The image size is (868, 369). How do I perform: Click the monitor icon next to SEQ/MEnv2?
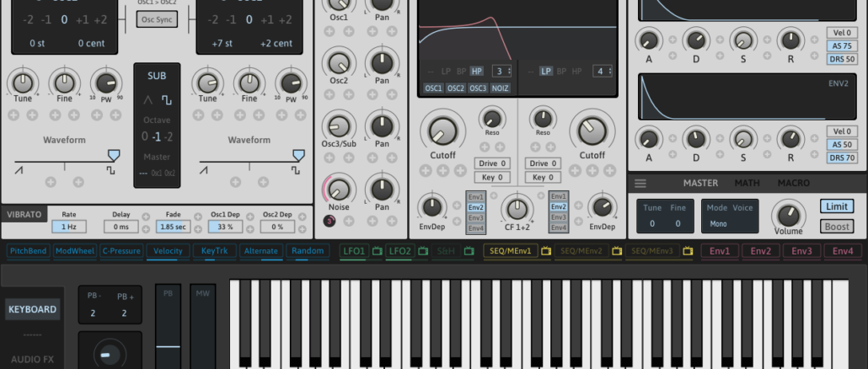(x=617, y=251)
